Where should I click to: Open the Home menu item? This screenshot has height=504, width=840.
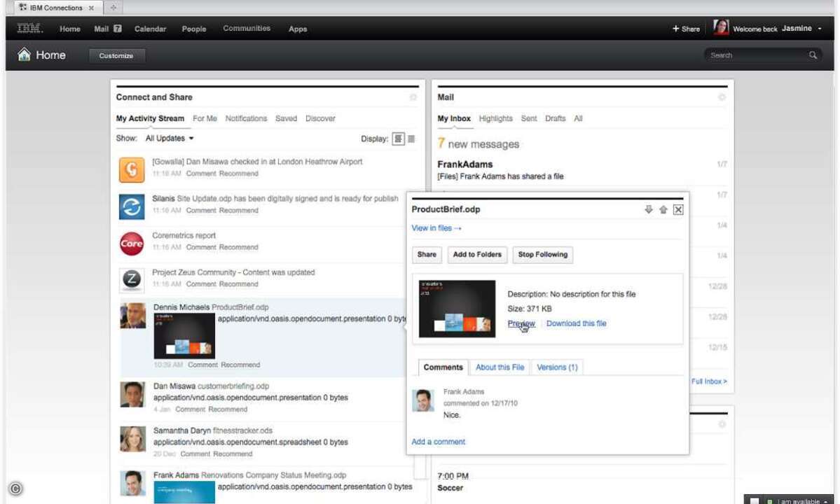[x=69, y=29]
